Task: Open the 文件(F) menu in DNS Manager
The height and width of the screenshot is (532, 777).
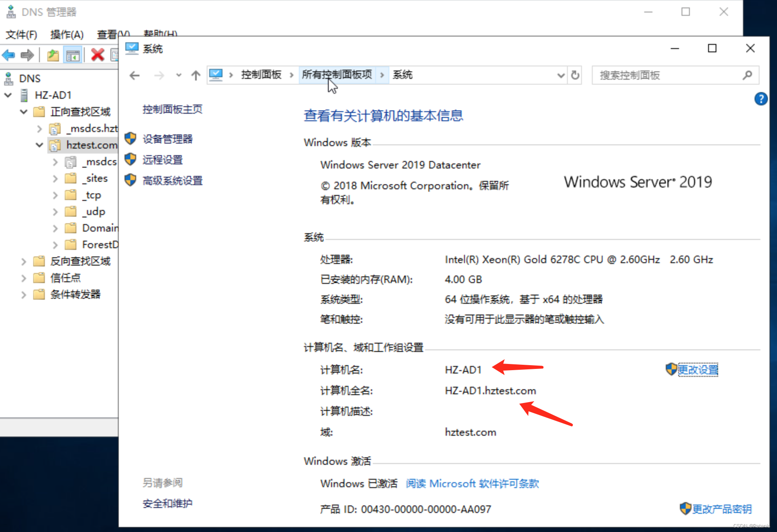Action: [x=22, y=34]
